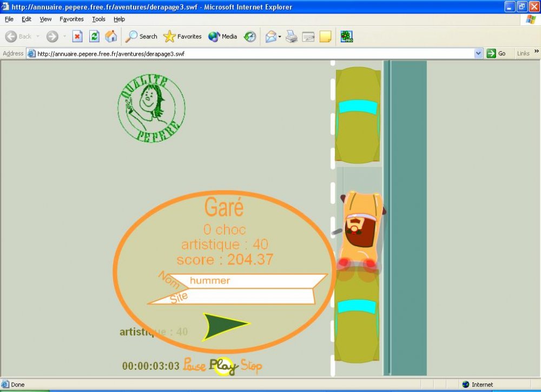Click the Play playback control
The image size is (541, 392).
point(223,366)
